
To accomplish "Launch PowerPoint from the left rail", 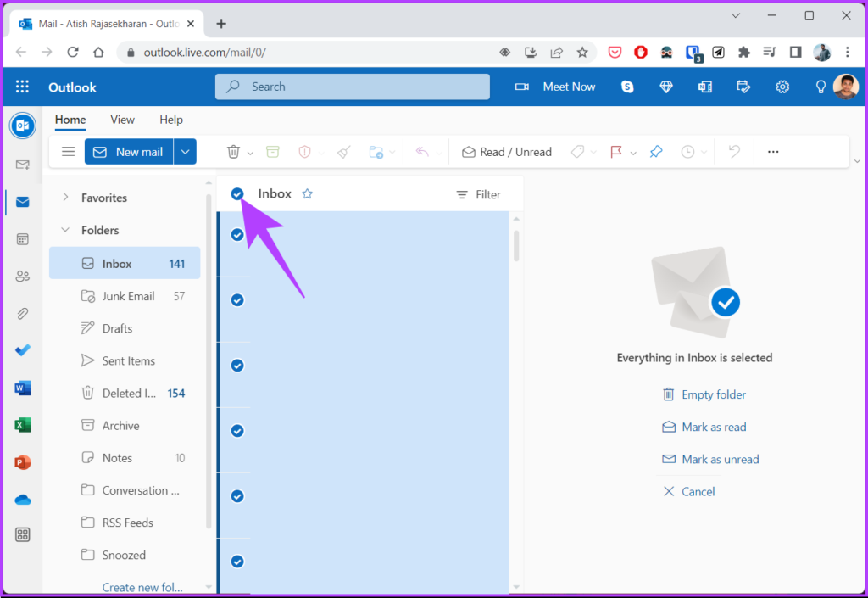I will pos(23,462).
